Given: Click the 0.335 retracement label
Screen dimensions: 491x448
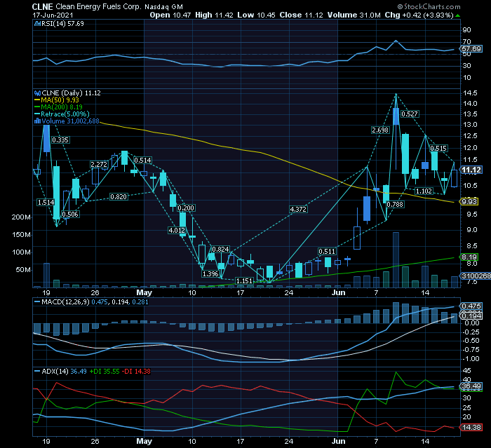Looking at the screenshot, I should [60, 140].
